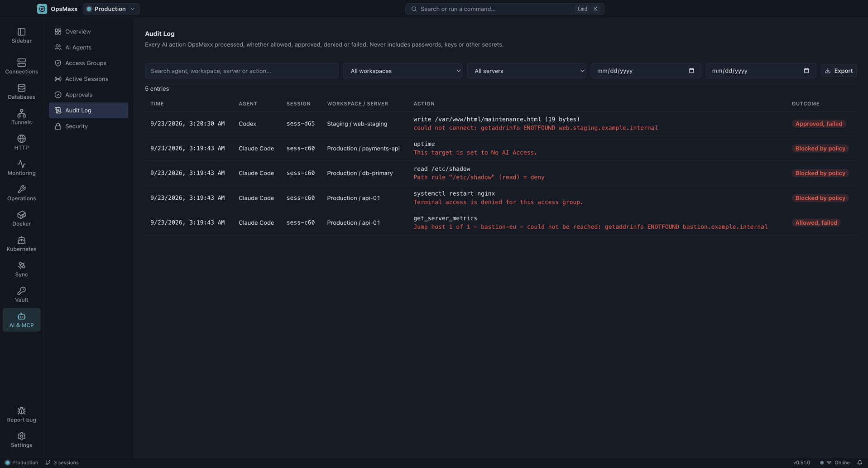This screenshot has width=868, height=468.
Task: Click the search magnifier icon
Action: tap(414, 9)
